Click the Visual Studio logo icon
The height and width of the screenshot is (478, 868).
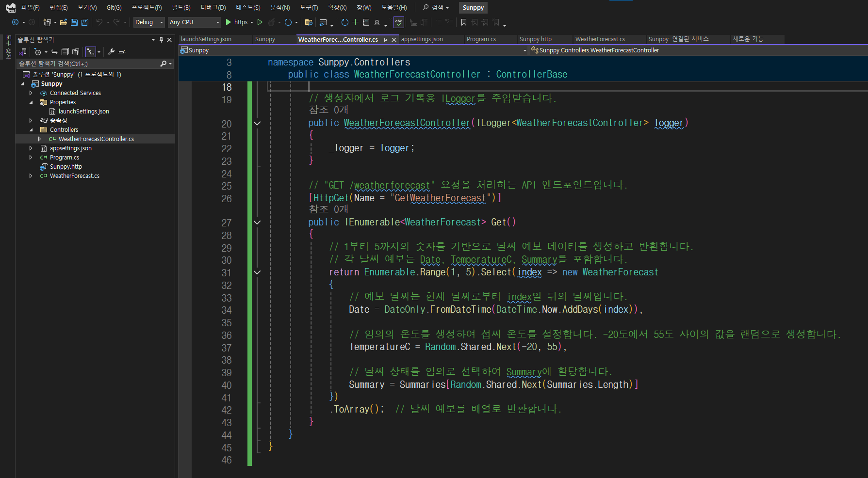tap(11, 7)
